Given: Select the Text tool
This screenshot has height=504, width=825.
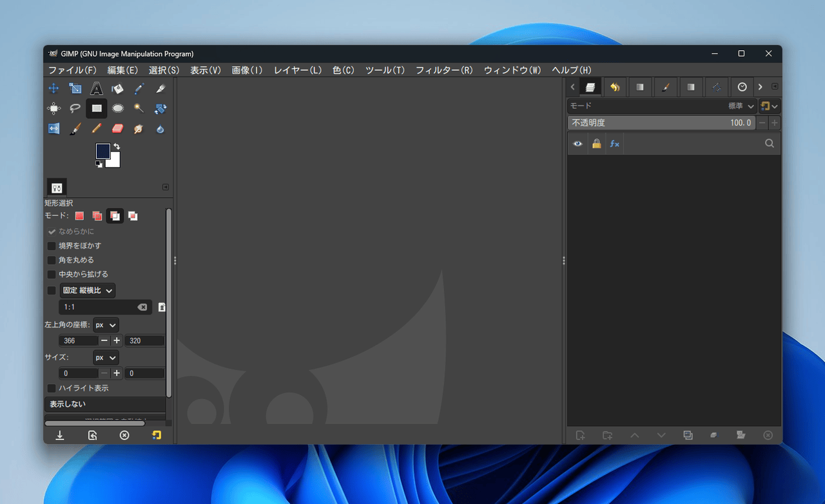Looking at the screenshot, I should (x=97, y=88).
